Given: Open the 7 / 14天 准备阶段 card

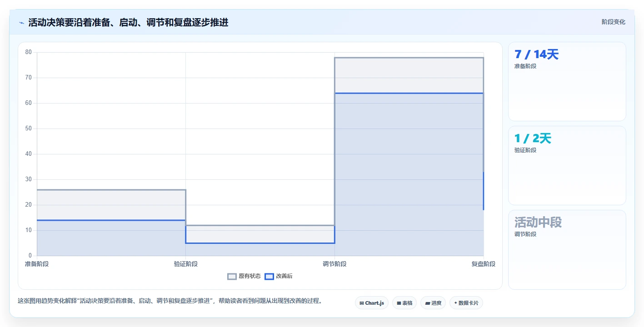Looking at the screenshot, I should tap(567, 82).
